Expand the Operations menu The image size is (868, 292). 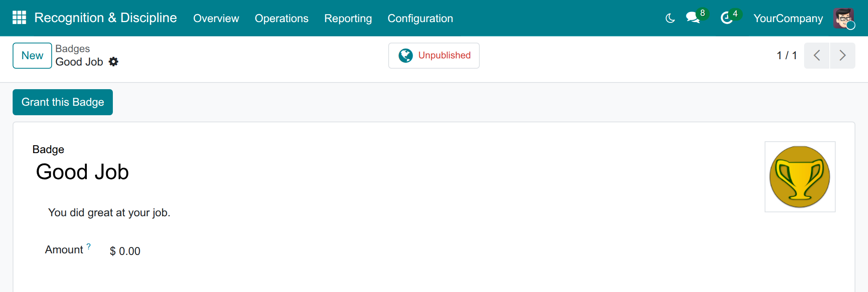(x=281, y=18)
